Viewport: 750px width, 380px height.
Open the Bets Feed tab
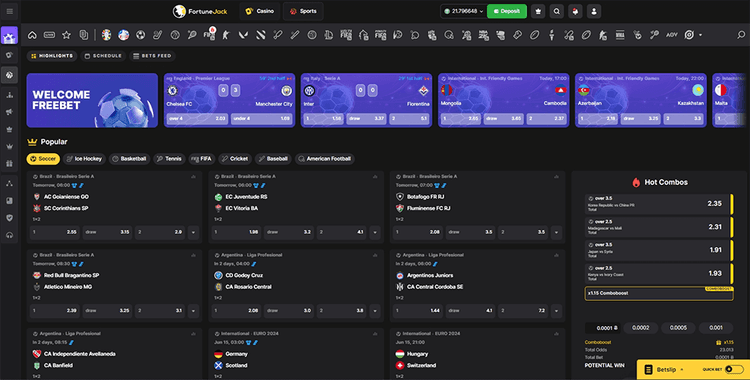[152, 56]
